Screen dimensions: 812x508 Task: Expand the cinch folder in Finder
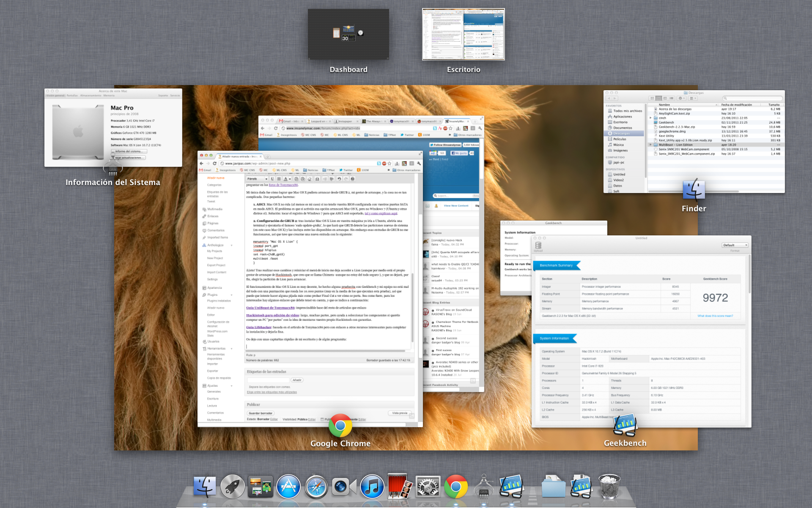(650, 118)
